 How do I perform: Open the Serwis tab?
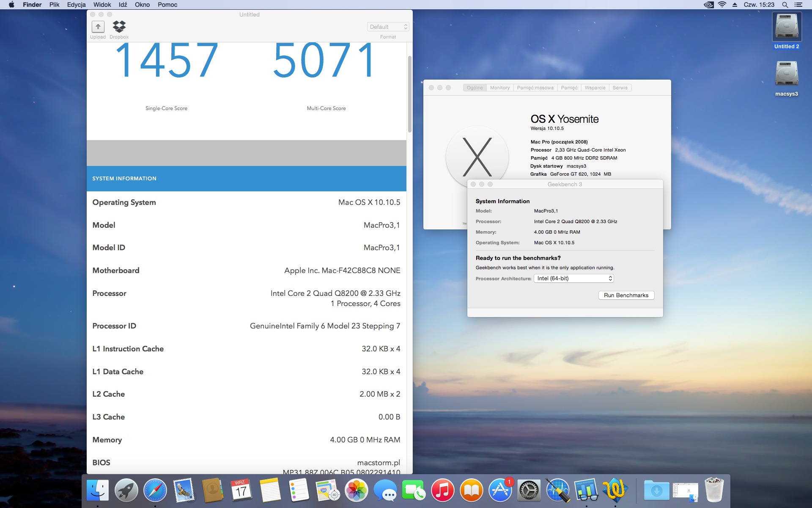620,88
